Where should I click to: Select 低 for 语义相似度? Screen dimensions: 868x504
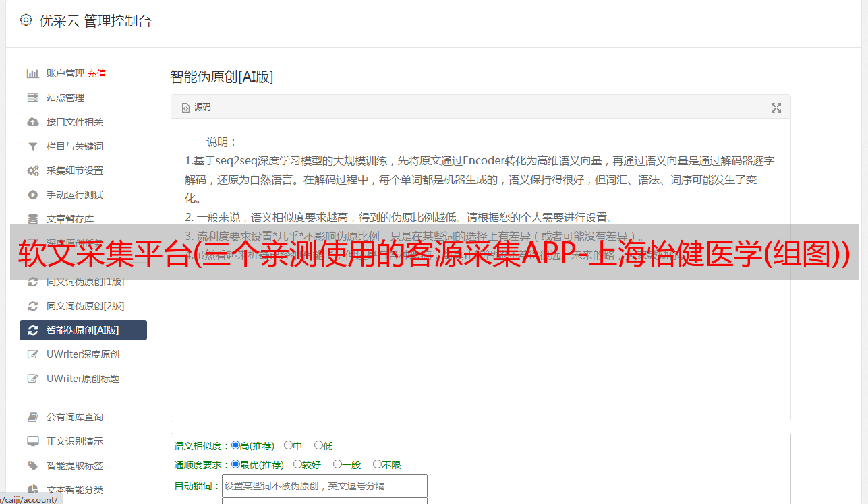click(318, 445)
